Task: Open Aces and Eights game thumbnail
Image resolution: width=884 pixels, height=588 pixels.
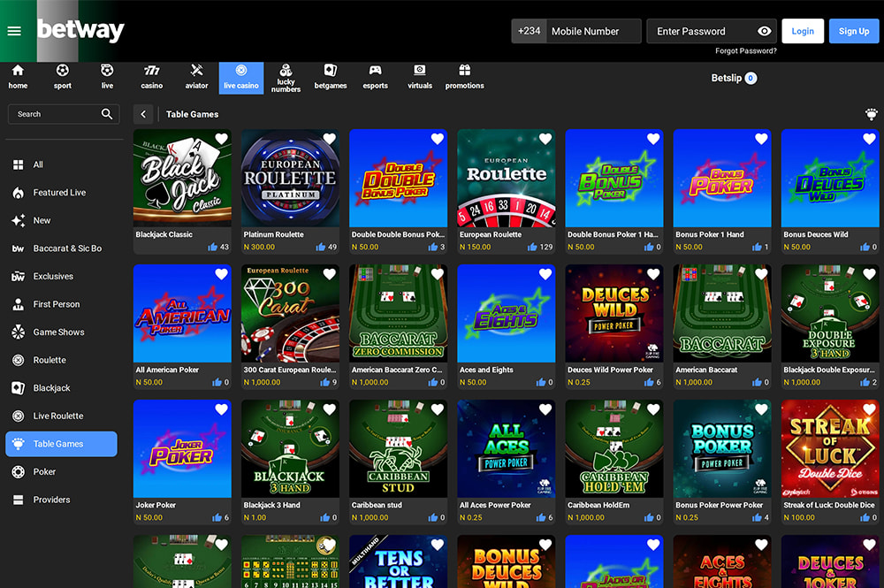Action: pos(507,313)
